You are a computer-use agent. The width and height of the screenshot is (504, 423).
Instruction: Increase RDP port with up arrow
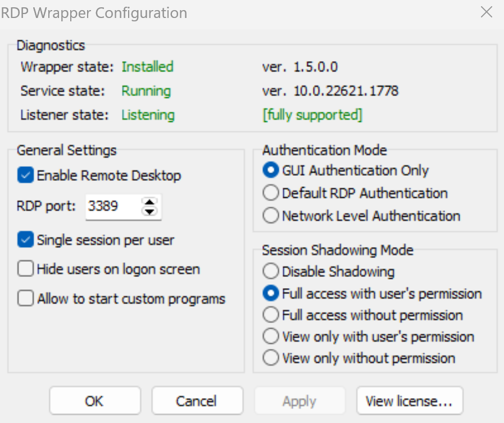point(149,202)
